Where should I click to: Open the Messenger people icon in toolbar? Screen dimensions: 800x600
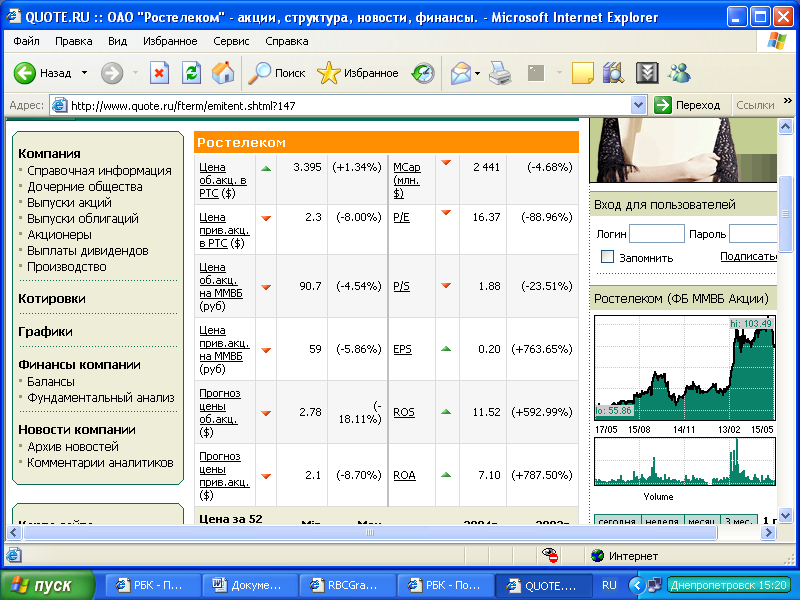pos(680,73)
